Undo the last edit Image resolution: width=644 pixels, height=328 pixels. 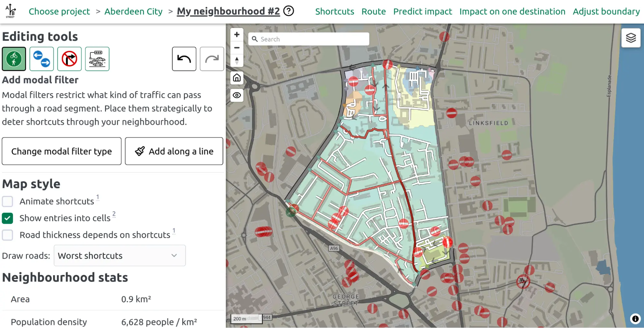click(184, 59)
